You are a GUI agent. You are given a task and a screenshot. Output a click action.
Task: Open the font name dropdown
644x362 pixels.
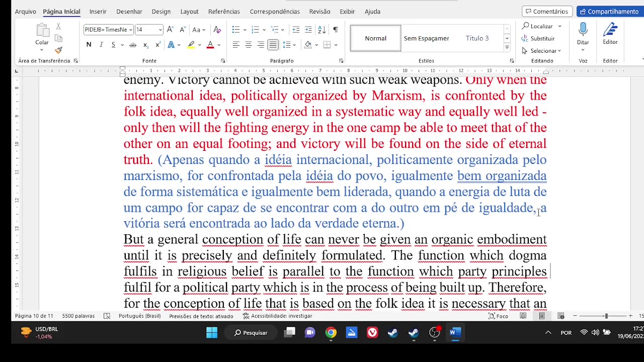tap(131, 30)
